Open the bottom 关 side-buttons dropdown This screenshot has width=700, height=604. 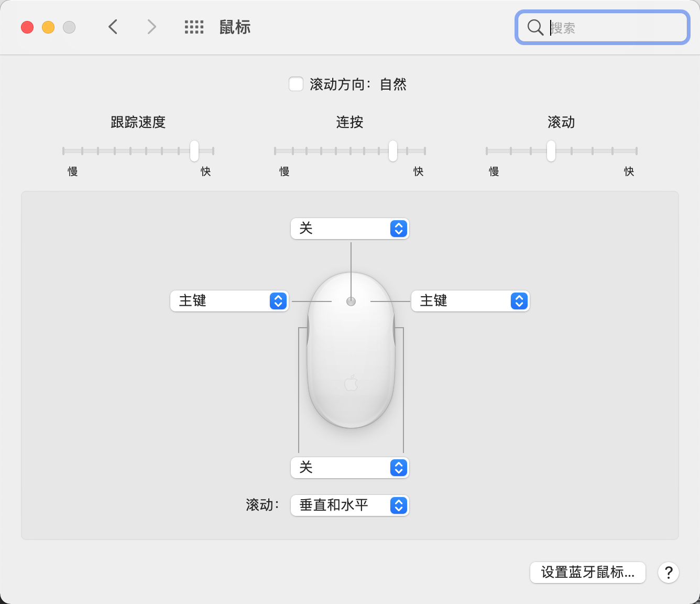coord(350,468)
